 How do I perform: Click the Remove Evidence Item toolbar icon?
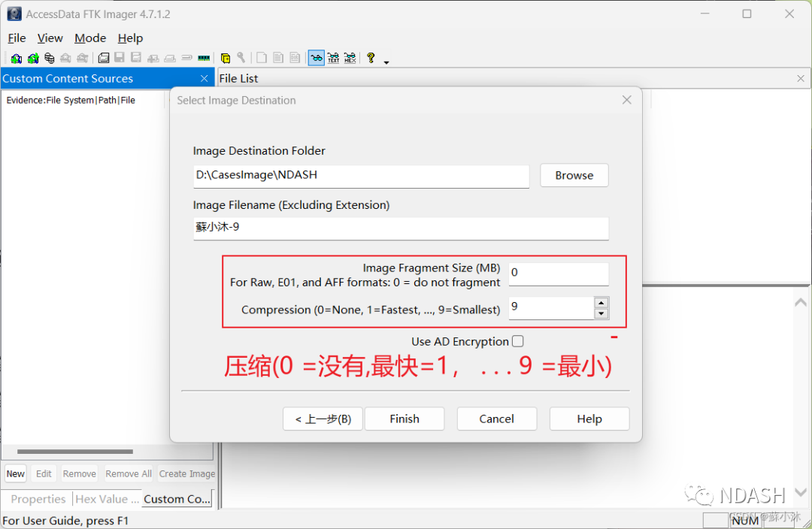pos(65,58)
